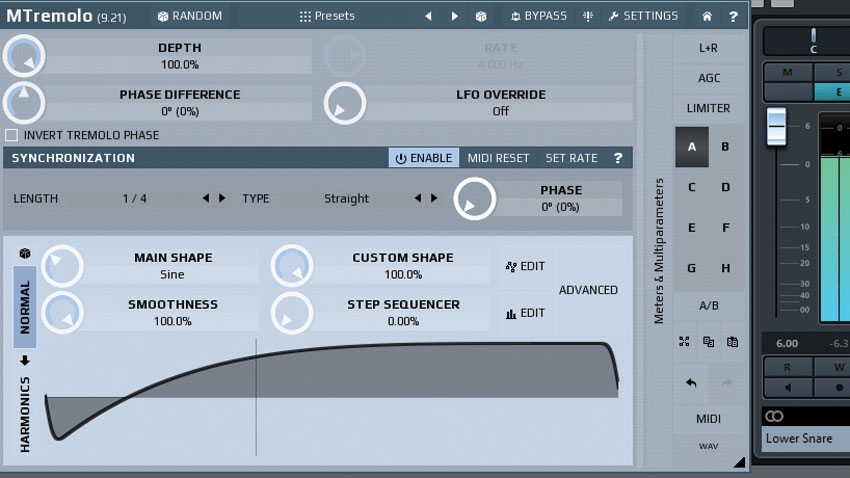
Task: Click TYPE right arrow
Action: [x=434, y=198]
